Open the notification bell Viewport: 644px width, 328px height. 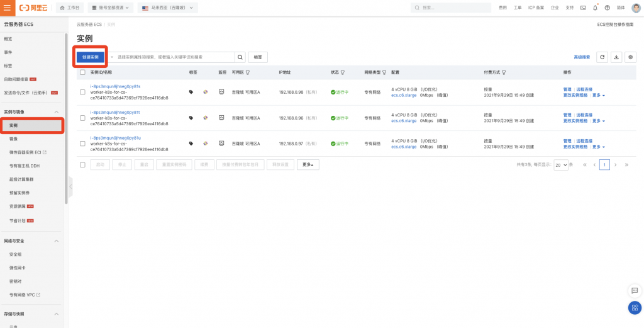click(x=595, y=8)
